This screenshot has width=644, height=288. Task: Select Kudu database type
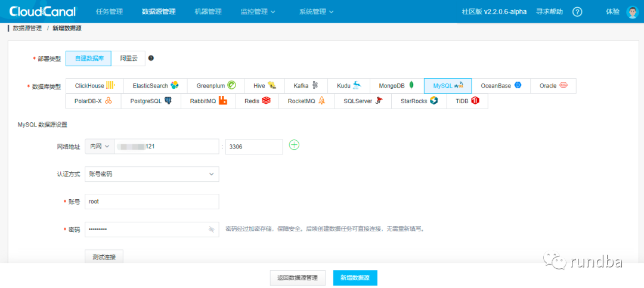point(349,86)
